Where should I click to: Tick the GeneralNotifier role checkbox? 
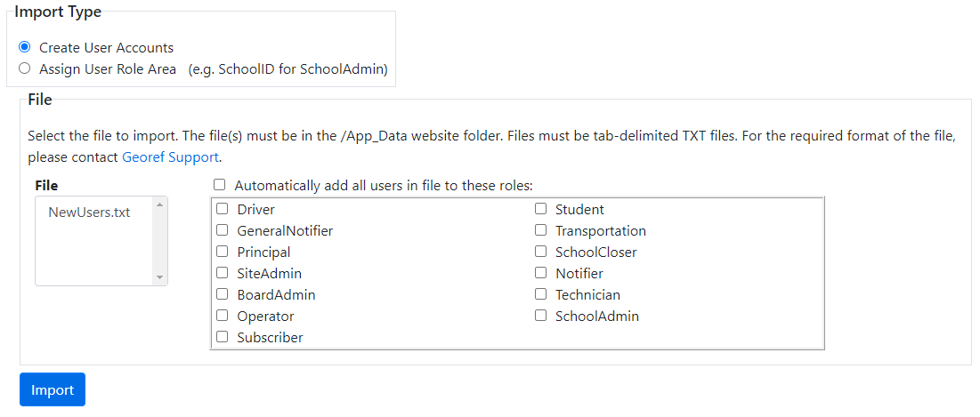tap(223, 231)
